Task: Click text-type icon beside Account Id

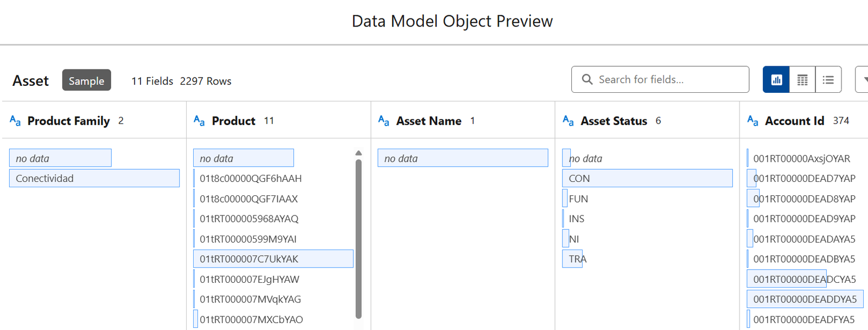Action: 752,120
